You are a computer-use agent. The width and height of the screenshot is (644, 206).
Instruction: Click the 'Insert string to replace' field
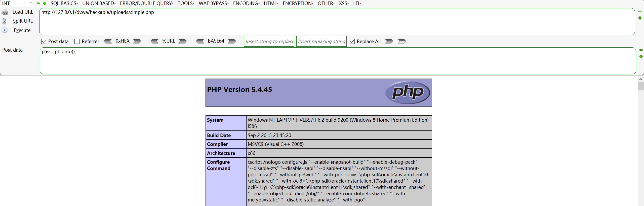click(269, 41)
